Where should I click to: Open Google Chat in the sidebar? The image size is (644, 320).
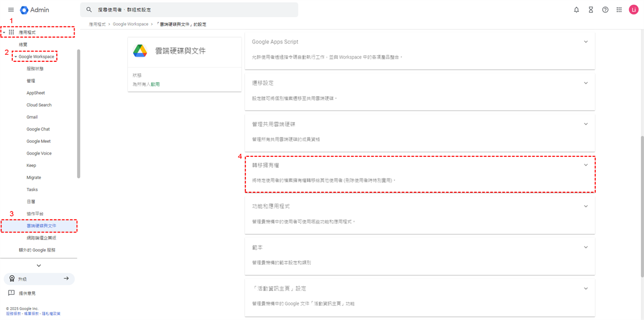click(38, 129)
